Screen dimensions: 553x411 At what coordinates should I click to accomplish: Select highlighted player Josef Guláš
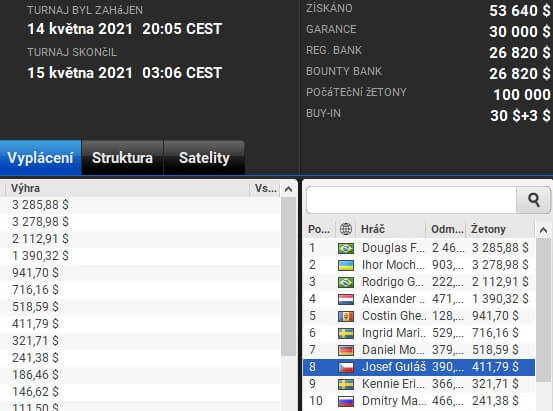(x=419, y=367)
